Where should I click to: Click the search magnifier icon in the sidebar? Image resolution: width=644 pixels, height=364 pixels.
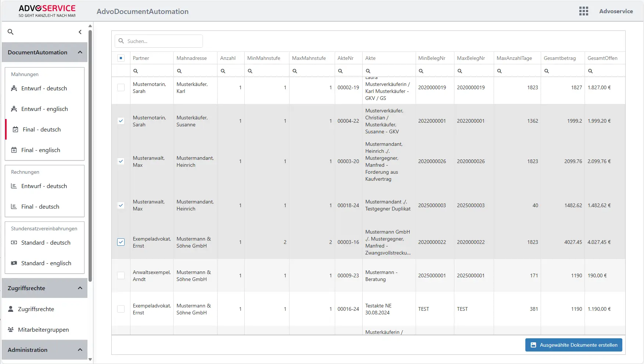tap(10, 32)
